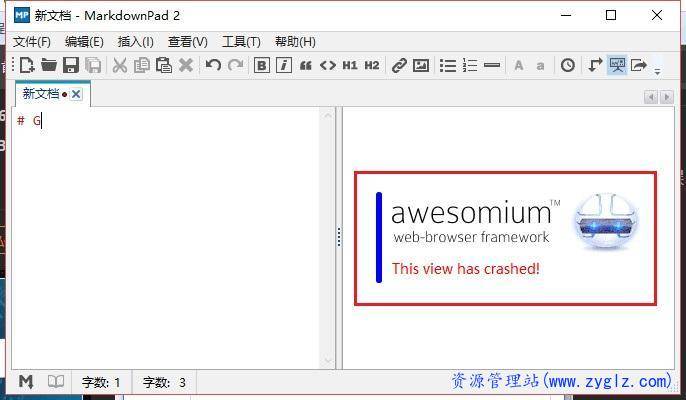Click the 字数: 1 status bar entry
The height and width of the screenshot is (400, 686).
coord(101,383)
